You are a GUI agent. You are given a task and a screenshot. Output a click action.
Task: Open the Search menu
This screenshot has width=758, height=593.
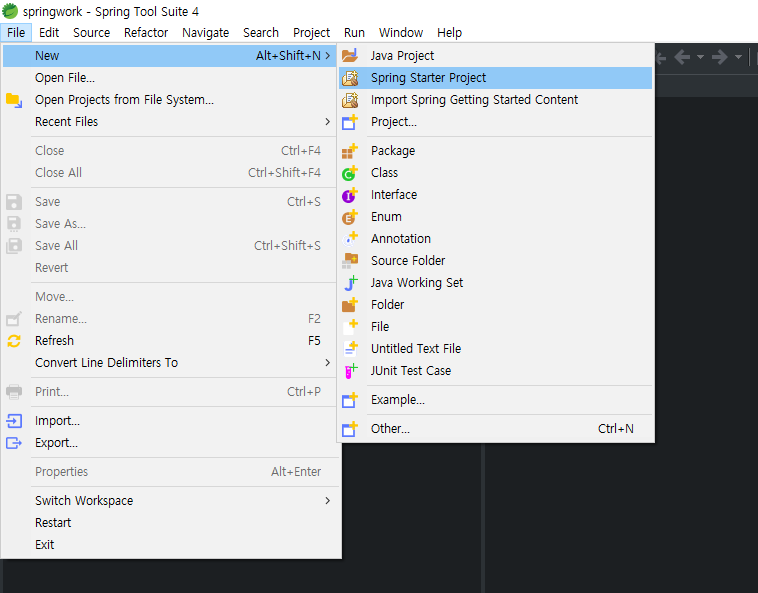click(x=261, y=32)
